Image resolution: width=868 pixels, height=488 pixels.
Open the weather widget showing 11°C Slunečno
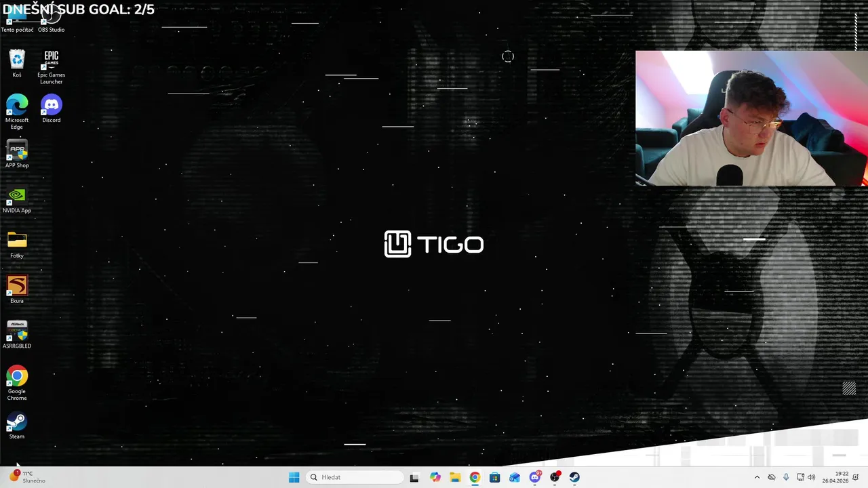(x=27, y=477)
